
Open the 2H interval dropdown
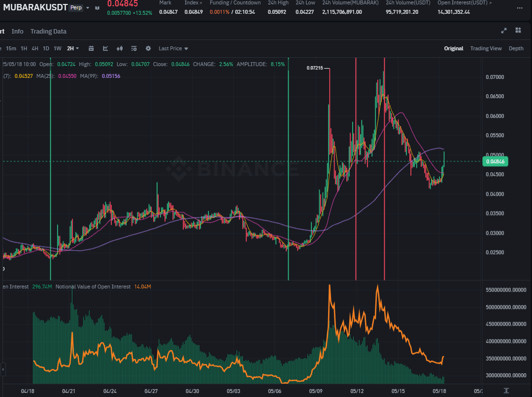pos(73,48)
